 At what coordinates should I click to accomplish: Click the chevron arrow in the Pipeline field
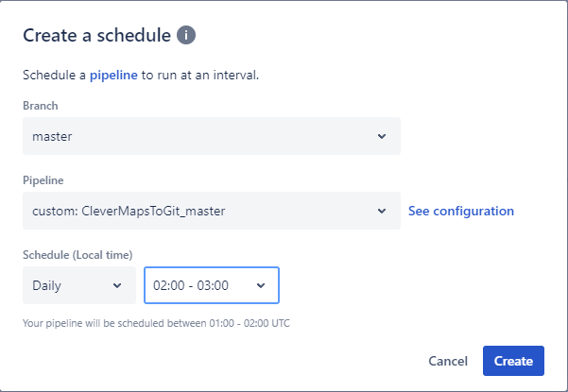382,211
